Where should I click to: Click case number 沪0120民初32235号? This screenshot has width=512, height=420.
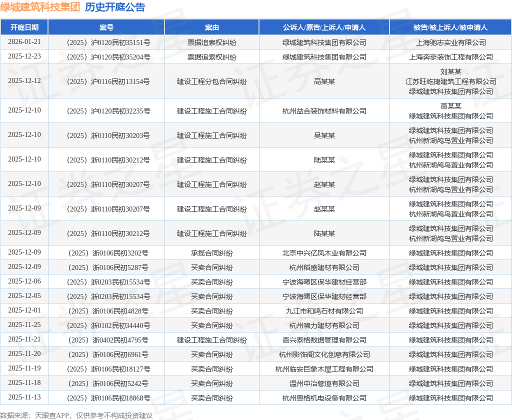(108, 111)
